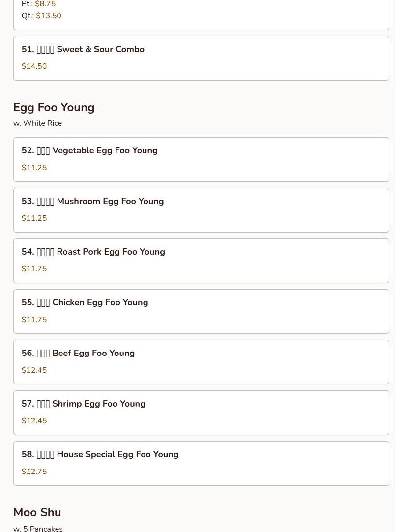This screenshot has width=405, height=532.
Task: Click the $12.75 House Special price
Action: coord(34,472)
